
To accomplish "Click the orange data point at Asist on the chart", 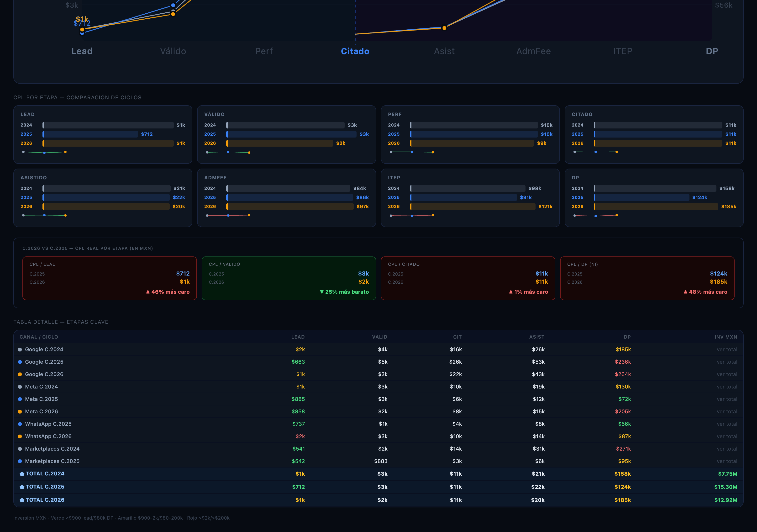I will 444,28.
